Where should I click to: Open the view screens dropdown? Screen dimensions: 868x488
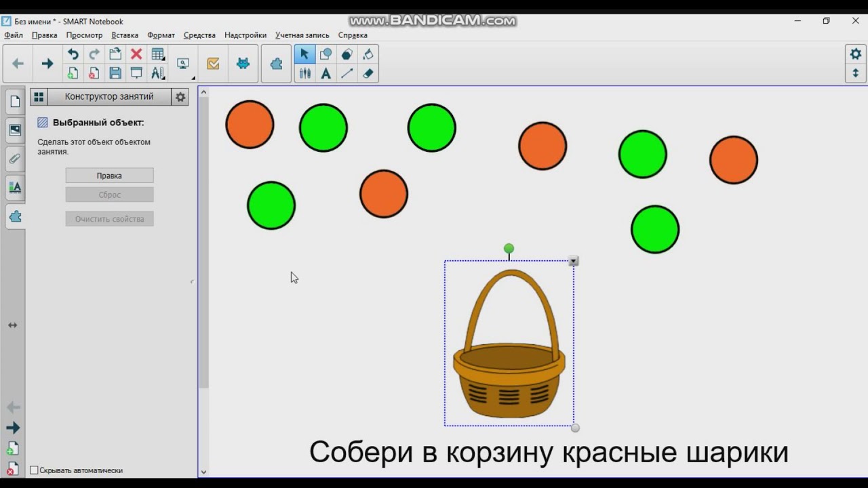(x=184, y=64)
